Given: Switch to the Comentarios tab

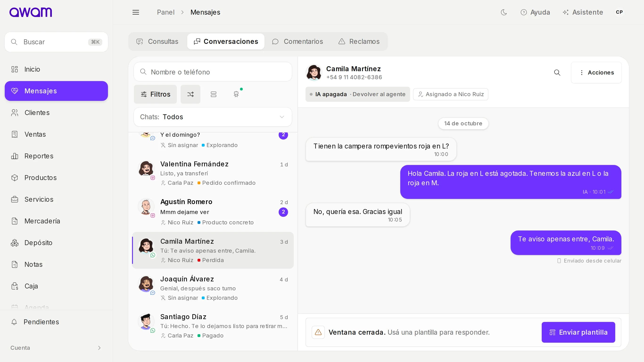Looking at the screenshot, I should click(x=298, y=41).
